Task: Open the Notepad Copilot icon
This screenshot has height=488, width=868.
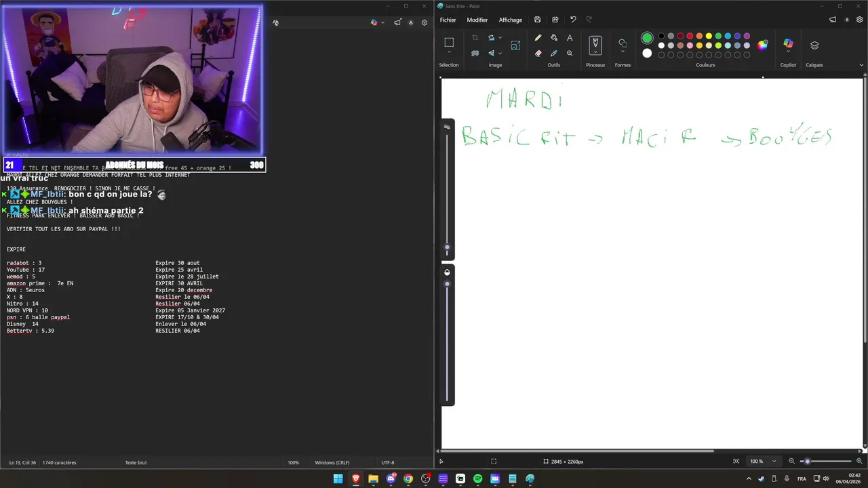Action: 374,22
